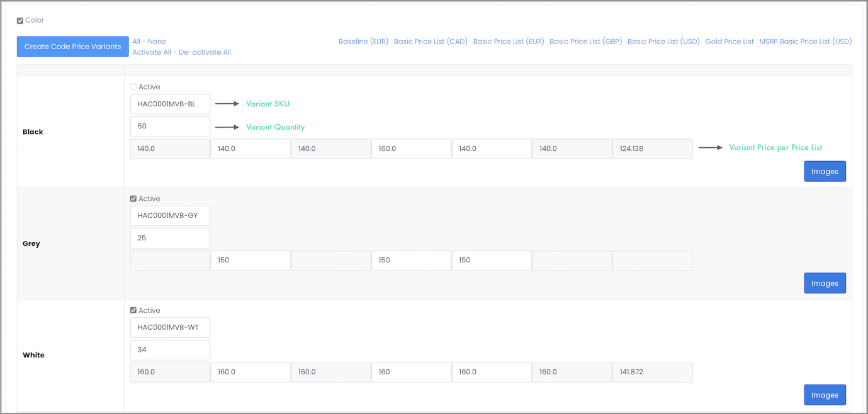
Task: Click the Black variant SKU field
Action: (x=170, y=104)
